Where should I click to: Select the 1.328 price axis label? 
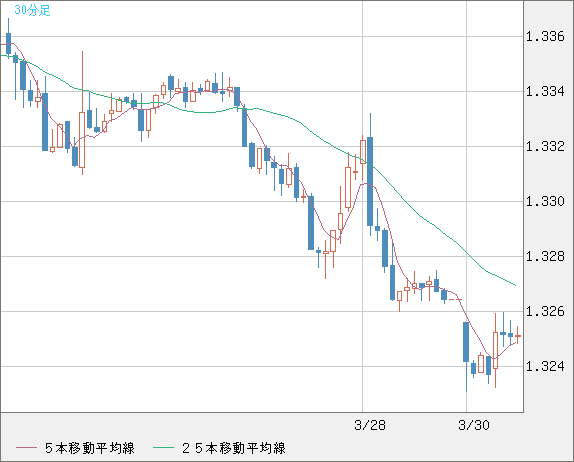[545, 256]
